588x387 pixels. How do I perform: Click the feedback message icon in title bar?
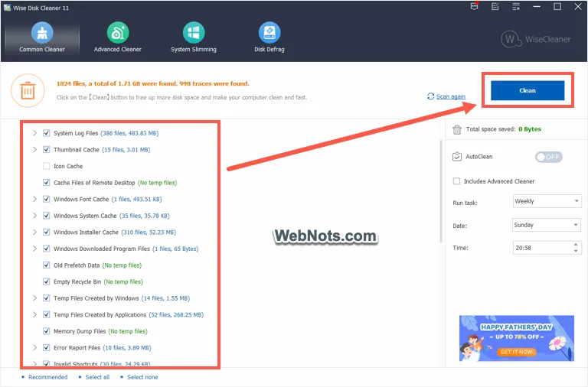[475, 6]
